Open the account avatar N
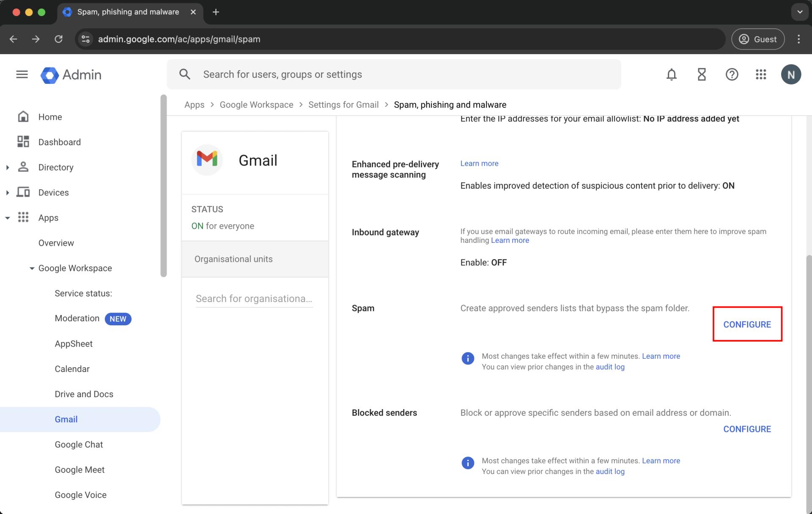This screenshot has height=514, width=812. 791,74
